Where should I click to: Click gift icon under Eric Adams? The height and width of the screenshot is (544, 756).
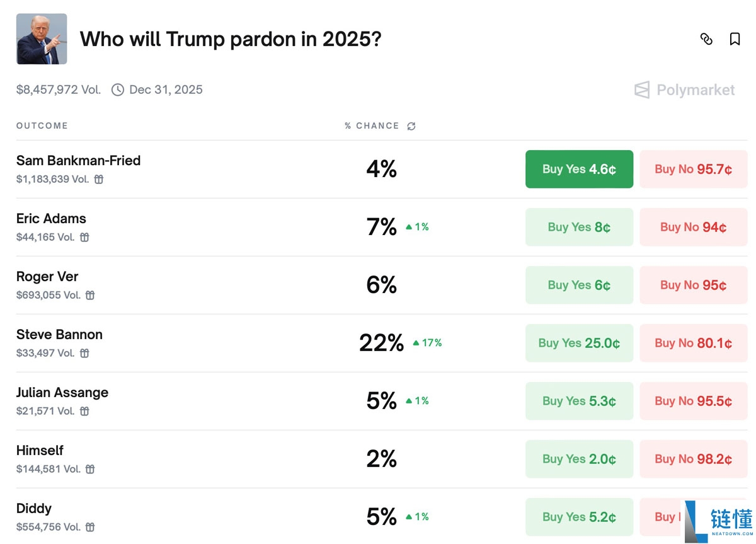84,237
